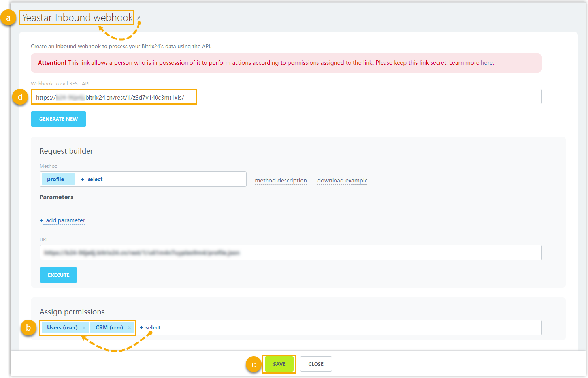Click the webhook title Yeastar Inbound webhook
The width and height of the screenshot is (588, 378).
click(x=77, y=18)
